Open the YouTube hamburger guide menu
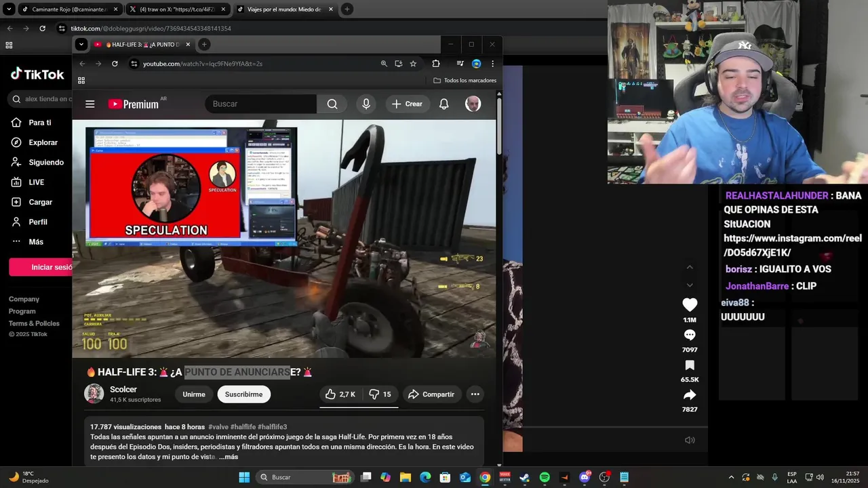The height and width of the screenshot is (488, 868). click(x=90, y=104)
